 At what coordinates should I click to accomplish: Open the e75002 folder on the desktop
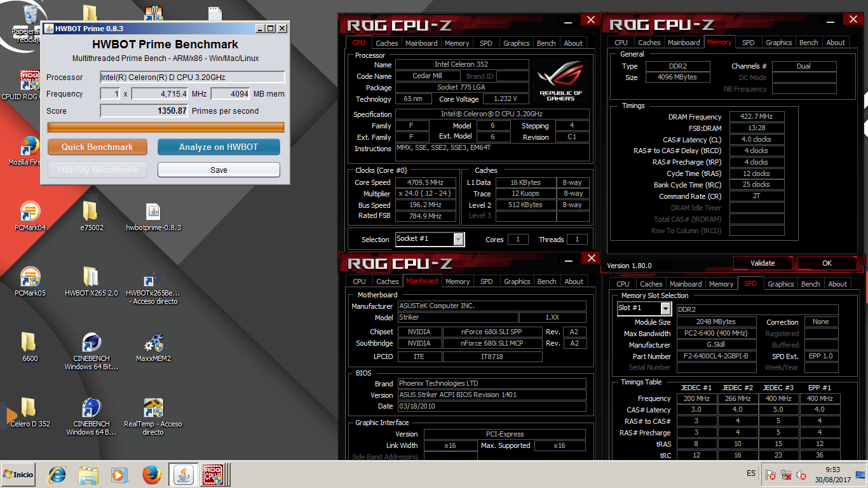tap(91, 216)
